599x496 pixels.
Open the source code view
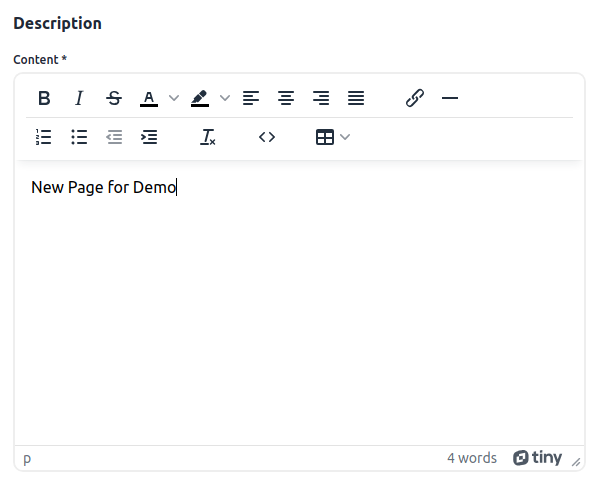coord(267,137)
